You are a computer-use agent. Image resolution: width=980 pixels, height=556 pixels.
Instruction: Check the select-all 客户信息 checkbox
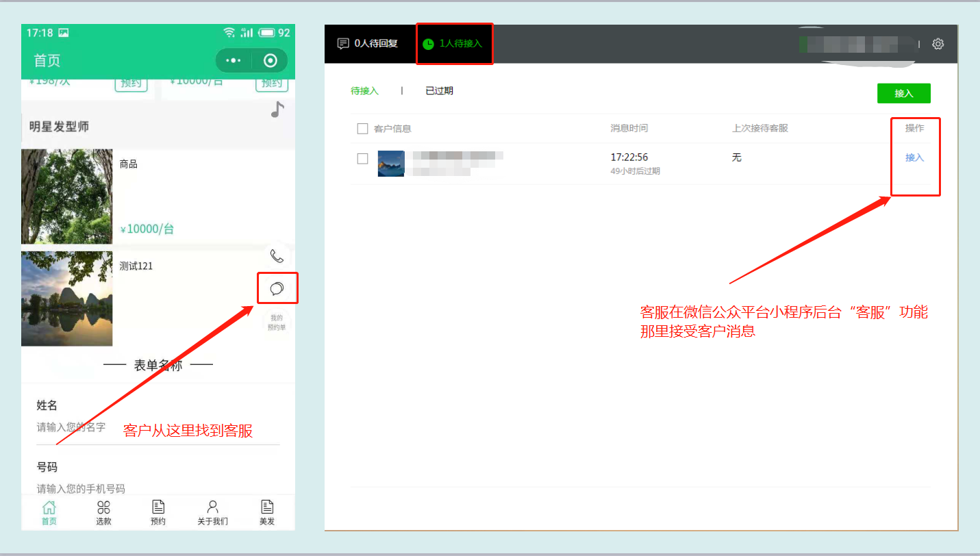[363, 129]
